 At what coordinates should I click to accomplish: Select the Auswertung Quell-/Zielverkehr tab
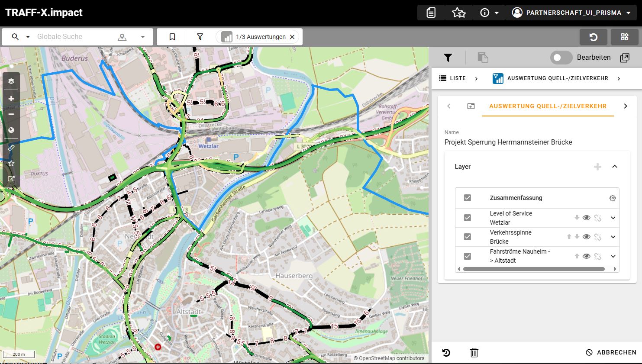pyautogui.click(x=548, y=106)
